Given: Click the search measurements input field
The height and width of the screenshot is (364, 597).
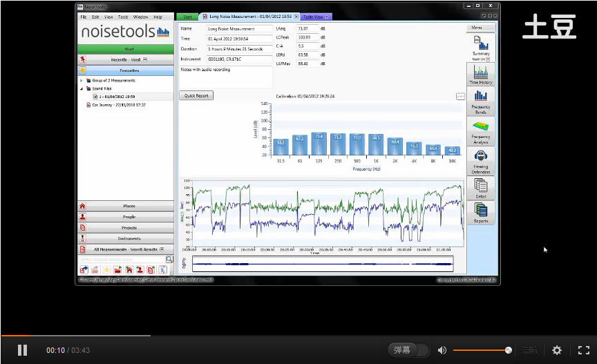Looking at the screenshot, I should 122,259.
